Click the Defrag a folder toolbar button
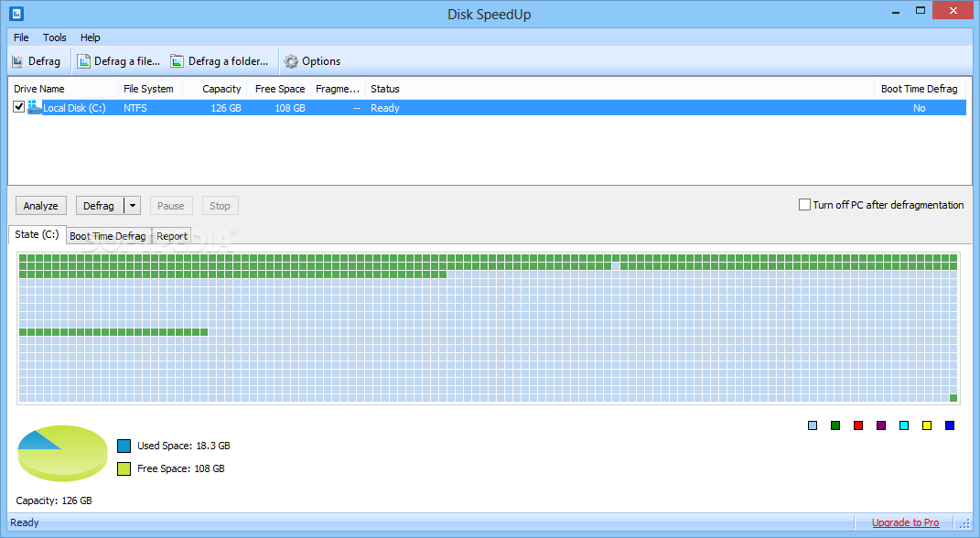Viewport: 980px width, 538px height. pos(220,61)
